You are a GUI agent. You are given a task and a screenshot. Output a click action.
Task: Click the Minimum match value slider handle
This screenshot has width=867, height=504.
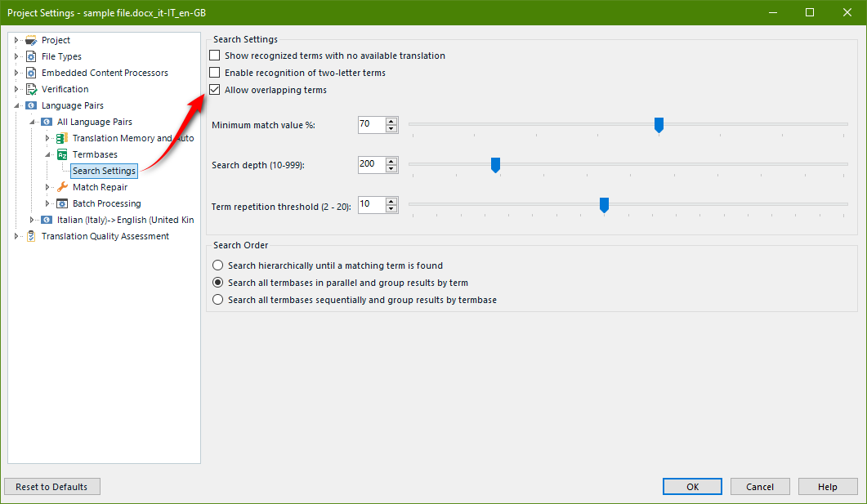tap(659, 125)
